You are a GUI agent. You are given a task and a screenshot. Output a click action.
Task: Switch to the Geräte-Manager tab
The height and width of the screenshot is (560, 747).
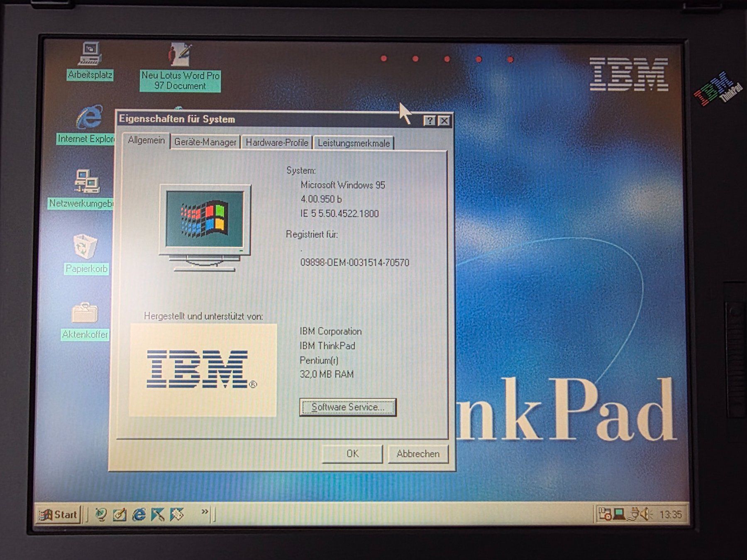(205, 142)
